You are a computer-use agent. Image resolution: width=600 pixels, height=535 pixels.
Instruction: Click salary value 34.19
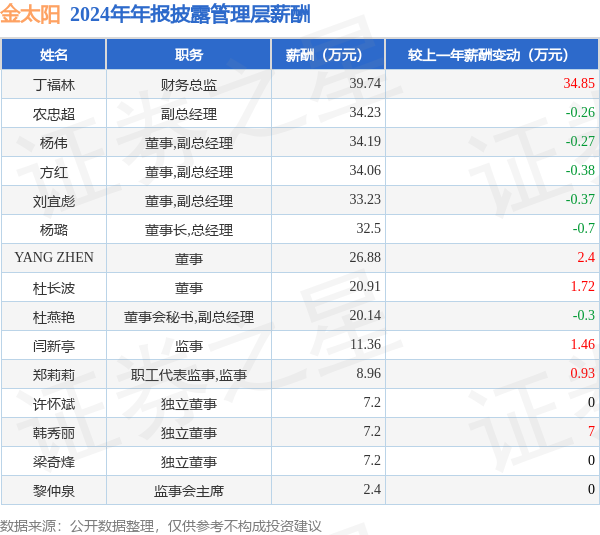point(365,141)
